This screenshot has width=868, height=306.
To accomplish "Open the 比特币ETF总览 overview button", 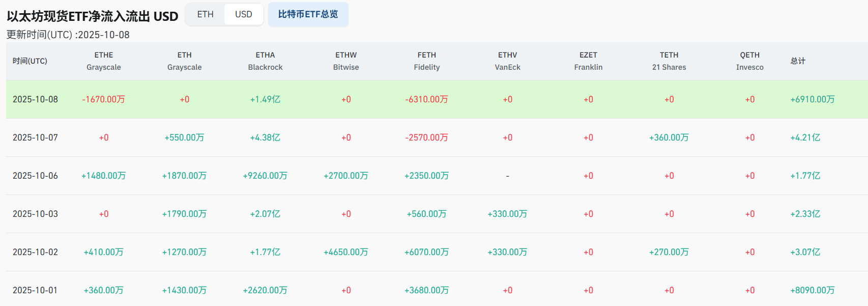I will pos(308,14).
